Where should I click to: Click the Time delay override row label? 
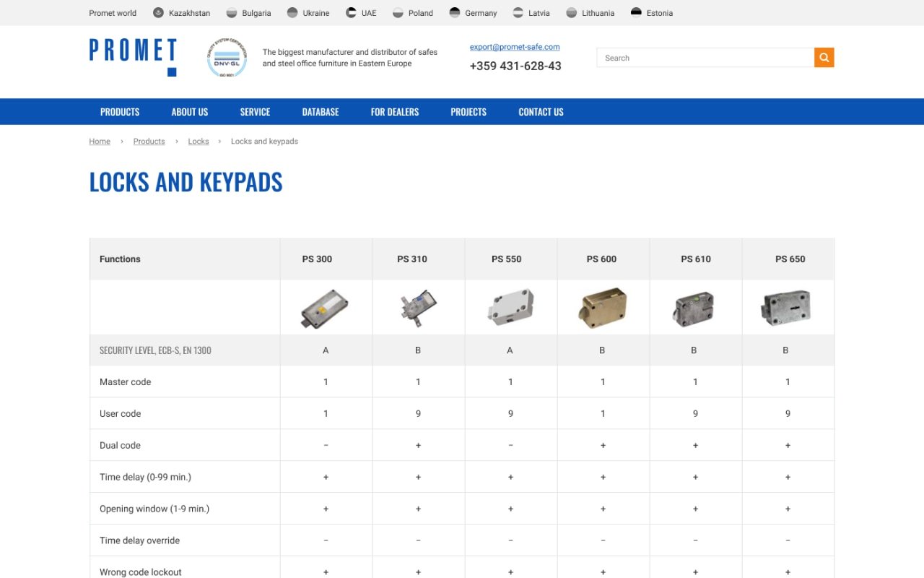pos(140,541)
